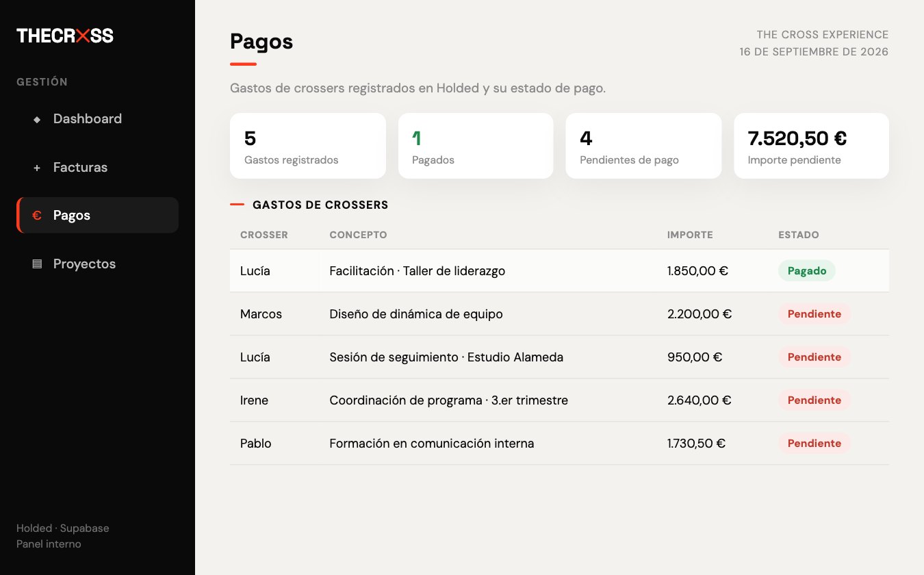Click the CONCEPTO column header

click(x=358, y=235)
